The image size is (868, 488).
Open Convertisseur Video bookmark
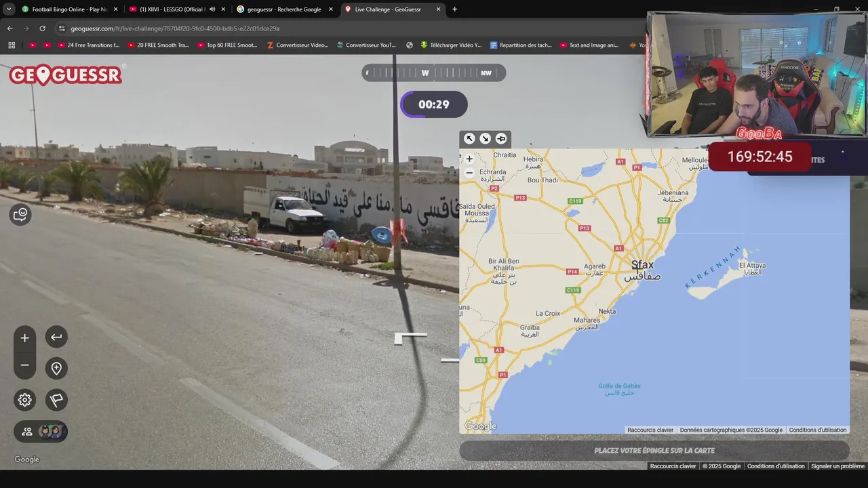[x=297, y=45]
